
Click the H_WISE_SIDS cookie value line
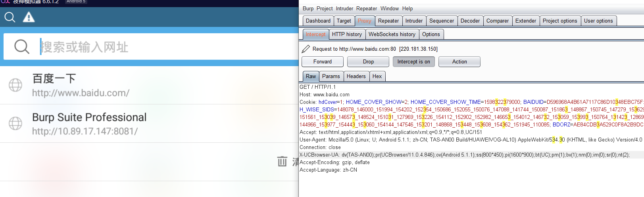471,109
